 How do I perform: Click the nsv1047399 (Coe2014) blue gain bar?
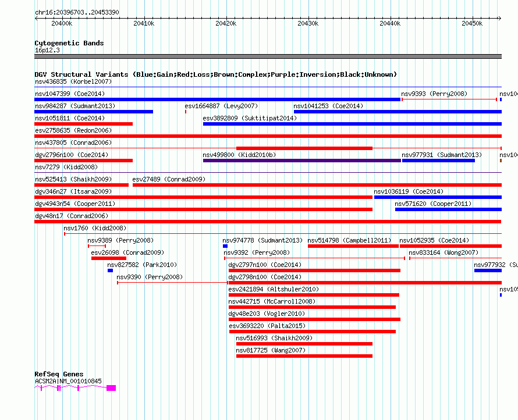(217, 99)
